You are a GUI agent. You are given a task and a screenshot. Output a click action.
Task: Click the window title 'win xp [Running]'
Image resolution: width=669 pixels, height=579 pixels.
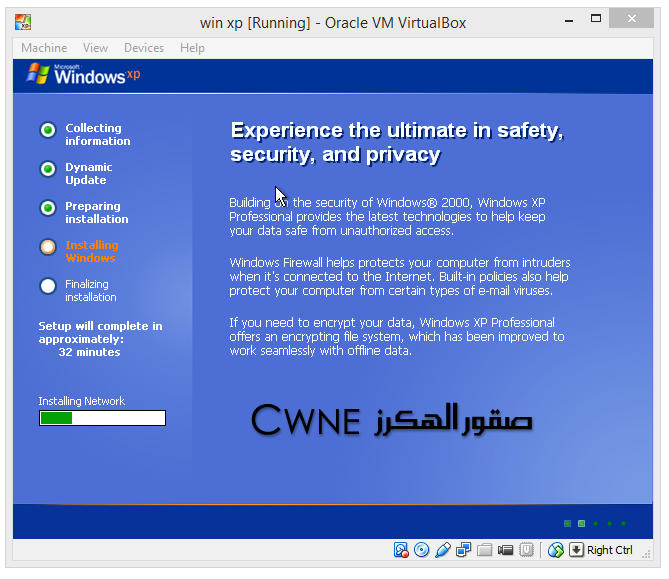(333, 23)
